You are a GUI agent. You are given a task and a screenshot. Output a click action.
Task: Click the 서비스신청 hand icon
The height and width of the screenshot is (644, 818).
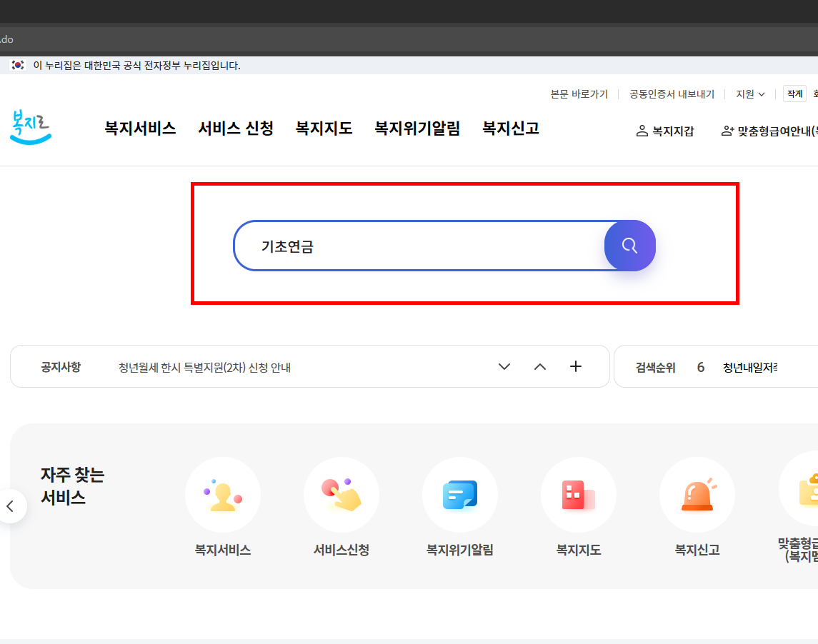pyautogui.click(x=341, y=494)
